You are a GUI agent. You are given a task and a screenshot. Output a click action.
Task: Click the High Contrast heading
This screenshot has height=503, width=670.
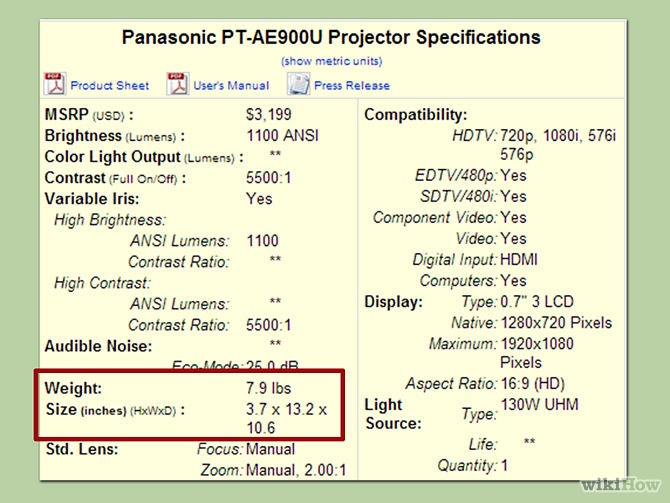pyautogui.click(x=103, y=283)
